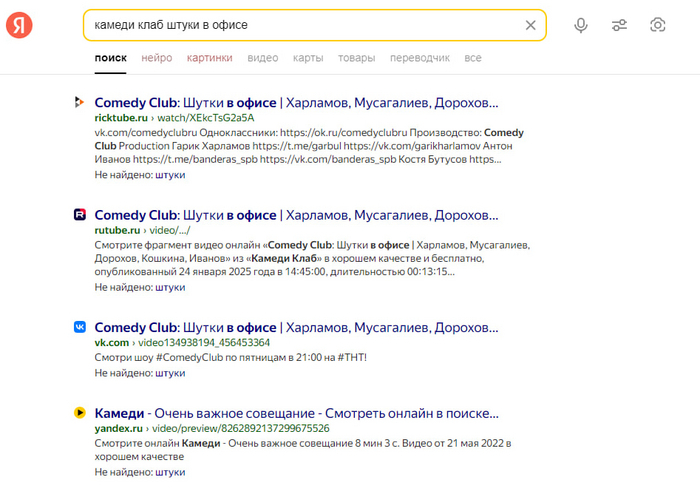Open search settings filter icon
700x494 pixels.
[619, 25]
